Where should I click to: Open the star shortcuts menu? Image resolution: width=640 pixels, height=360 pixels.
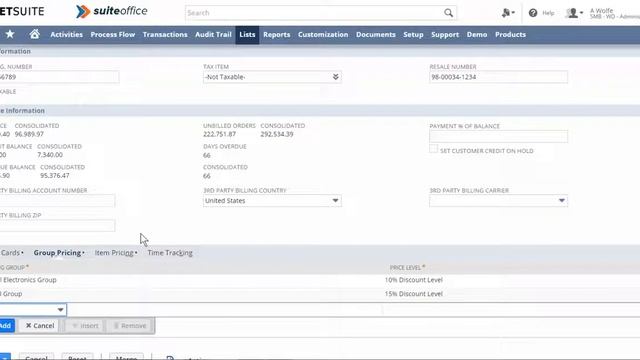tap(10, 34)
